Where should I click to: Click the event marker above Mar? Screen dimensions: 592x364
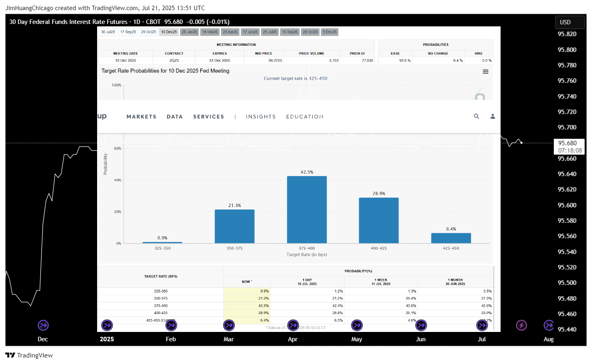pos(229,325)
